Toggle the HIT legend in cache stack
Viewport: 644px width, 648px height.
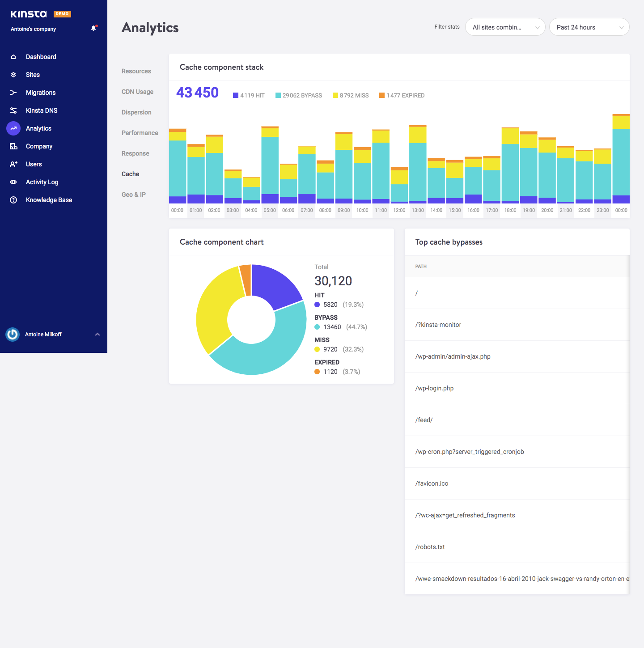pyautogui.click(x=249, y=95)
